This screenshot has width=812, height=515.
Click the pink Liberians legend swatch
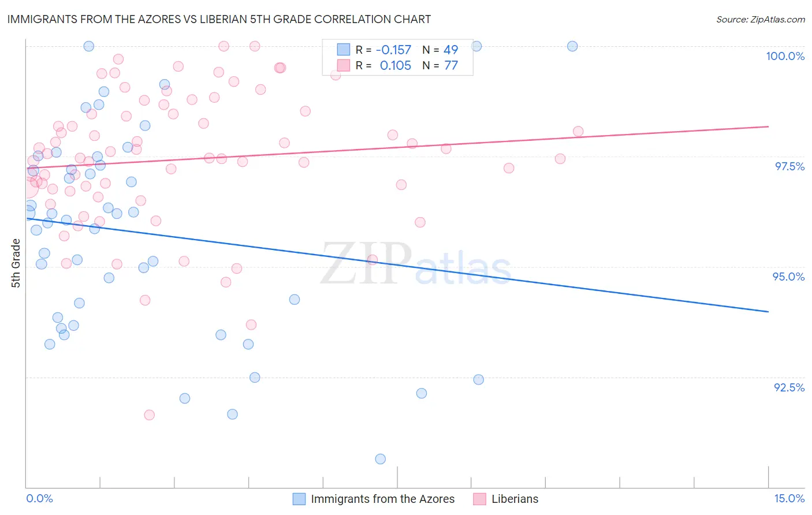coord(479,499)
